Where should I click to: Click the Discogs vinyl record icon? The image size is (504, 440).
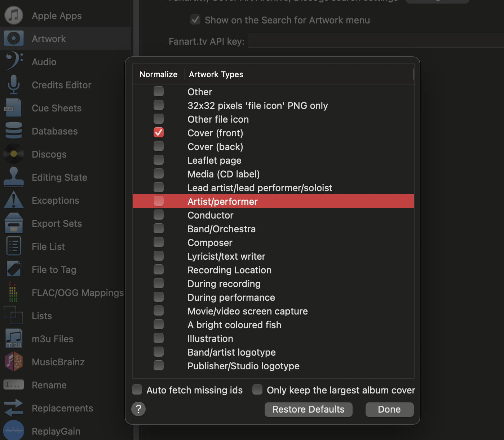14,154
